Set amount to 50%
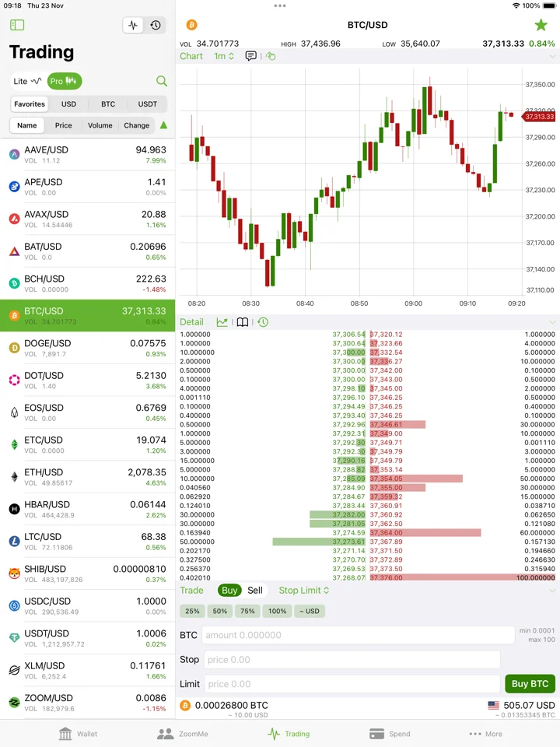This screenshot has height=747, width=560. (219, 612)
